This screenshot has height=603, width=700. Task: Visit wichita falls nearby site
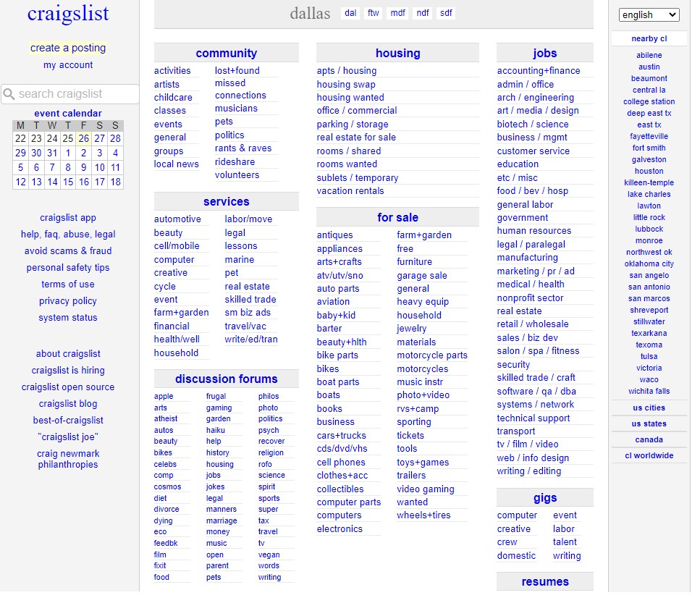[649, 391]
